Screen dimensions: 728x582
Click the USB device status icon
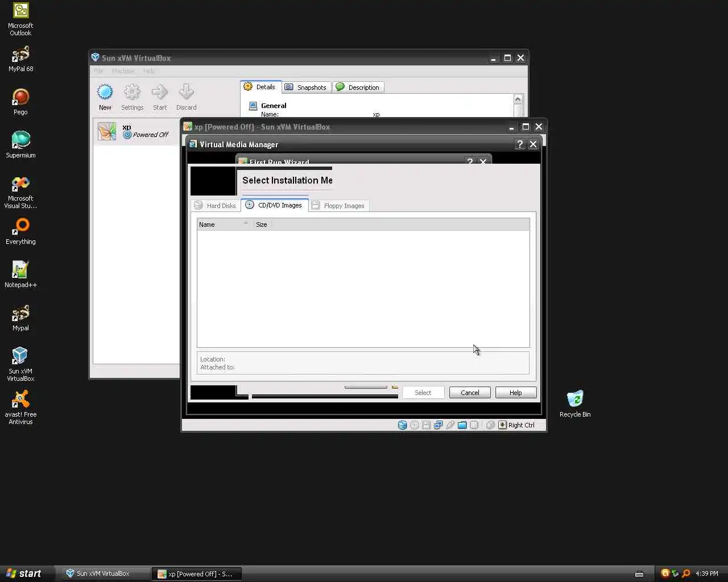pyautogui.click(x=450, y=425)
